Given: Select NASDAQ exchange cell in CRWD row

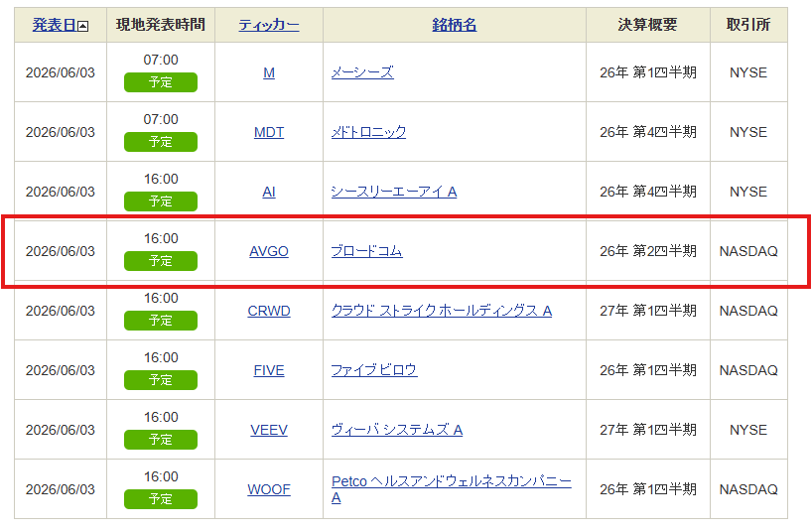Looking at the screenshot, I should click(748, 311).
